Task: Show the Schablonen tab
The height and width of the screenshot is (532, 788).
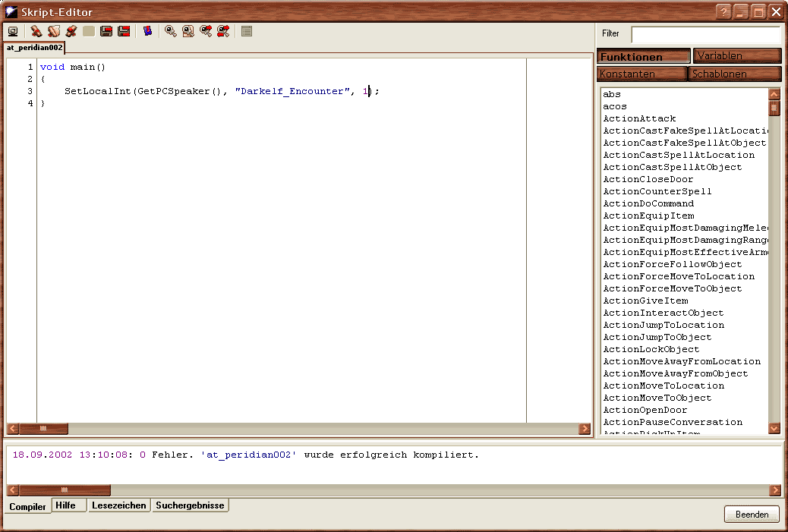Action: tap(734, 74)
